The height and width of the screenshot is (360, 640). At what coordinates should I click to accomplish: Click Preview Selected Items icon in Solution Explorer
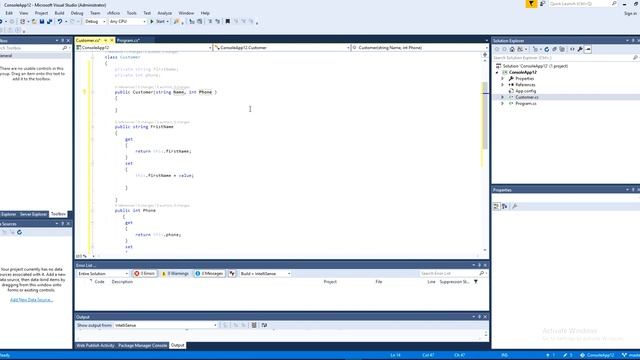point(588,49)
